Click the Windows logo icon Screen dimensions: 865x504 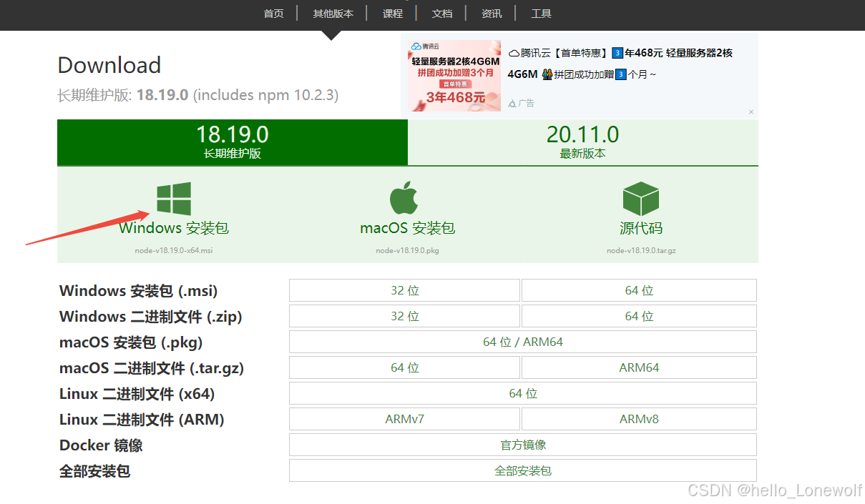tap(174, 199)
